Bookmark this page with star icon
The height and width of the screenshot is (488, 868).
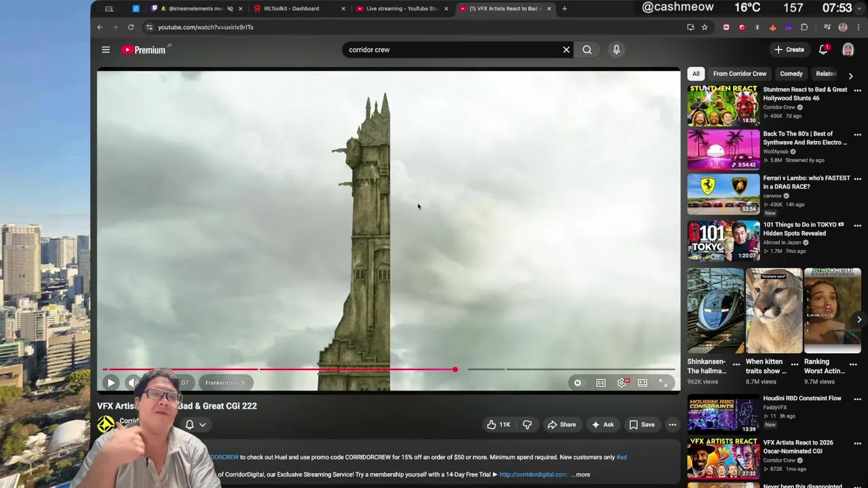[705, 27]
